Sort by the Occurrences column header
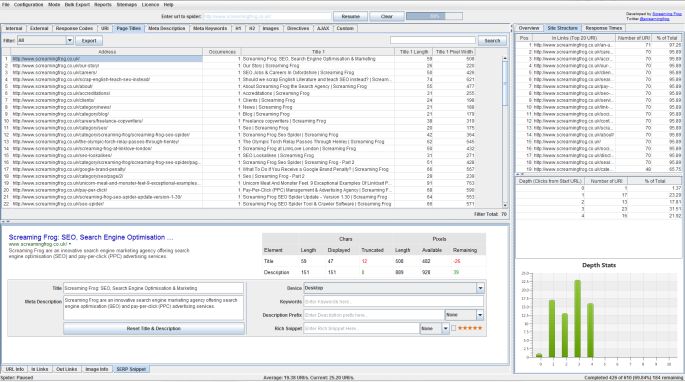This screenshot has height=382, width=685. click(x=222, y=52)
